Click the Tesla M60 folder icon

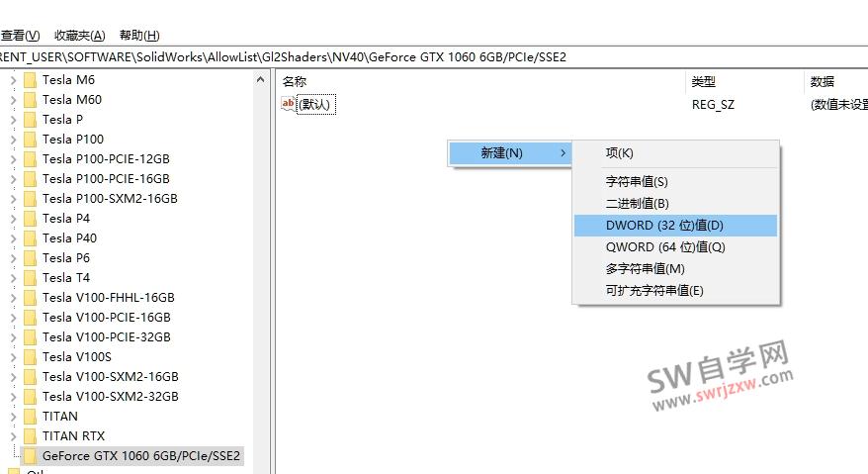[31, 100]
